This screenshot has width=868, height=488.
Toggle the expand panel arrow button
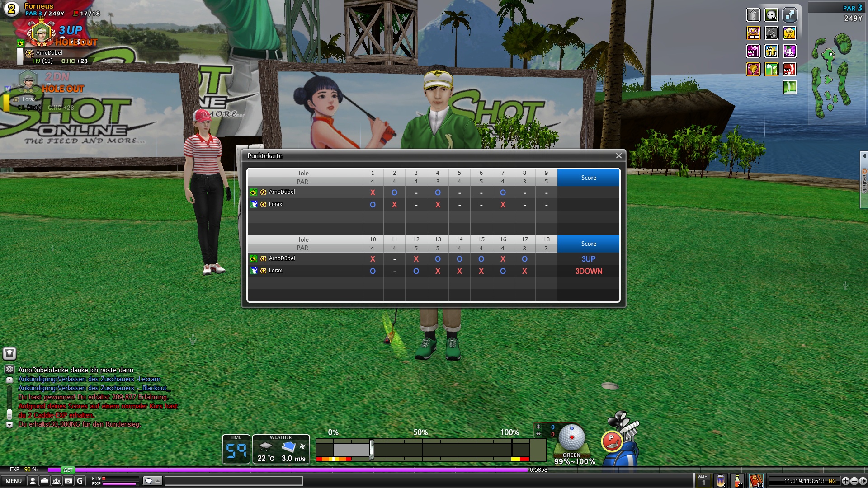coord(789,15)
